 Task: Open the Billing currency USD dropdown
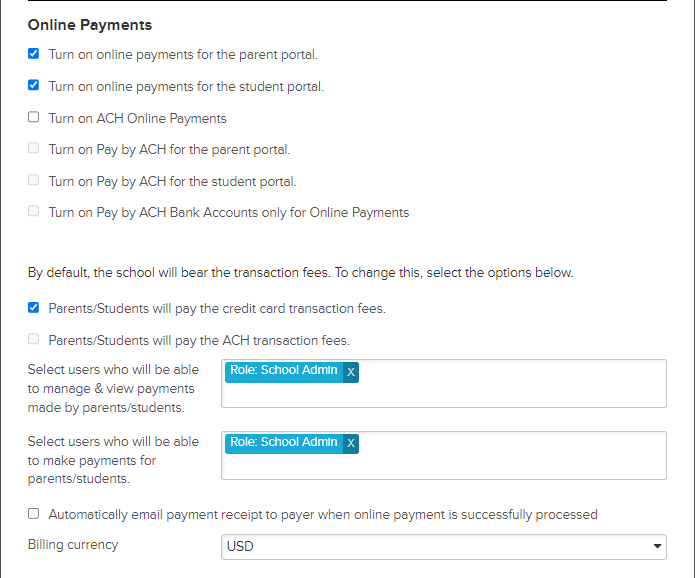pyautogui.click(x=444, y=547)
